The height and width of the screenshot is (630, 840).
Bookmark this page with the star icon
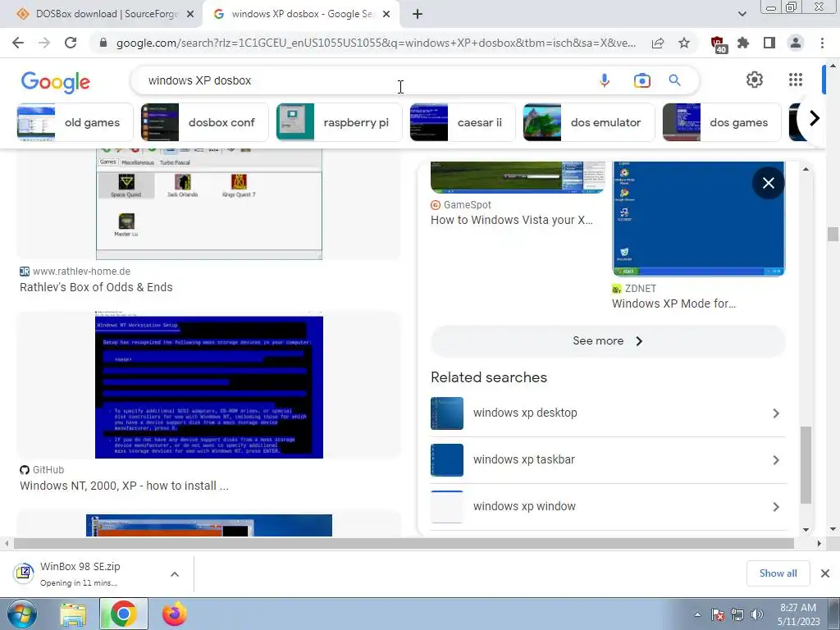click(x=684, y=43)
